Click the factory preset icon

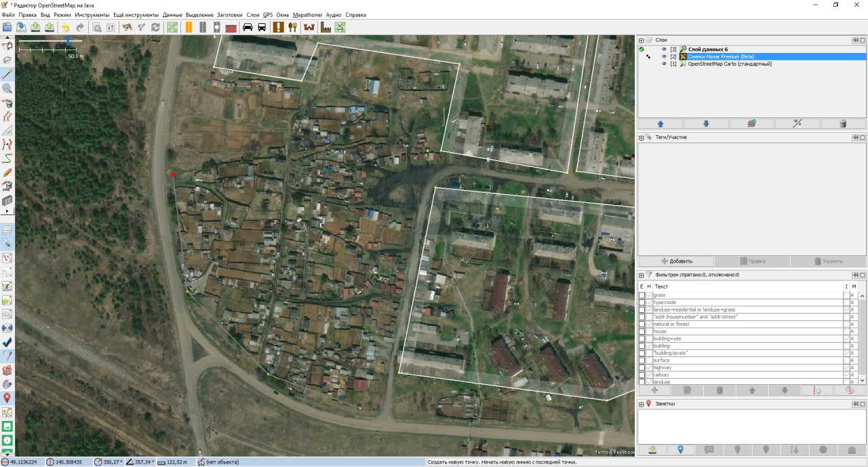(325, 27)
